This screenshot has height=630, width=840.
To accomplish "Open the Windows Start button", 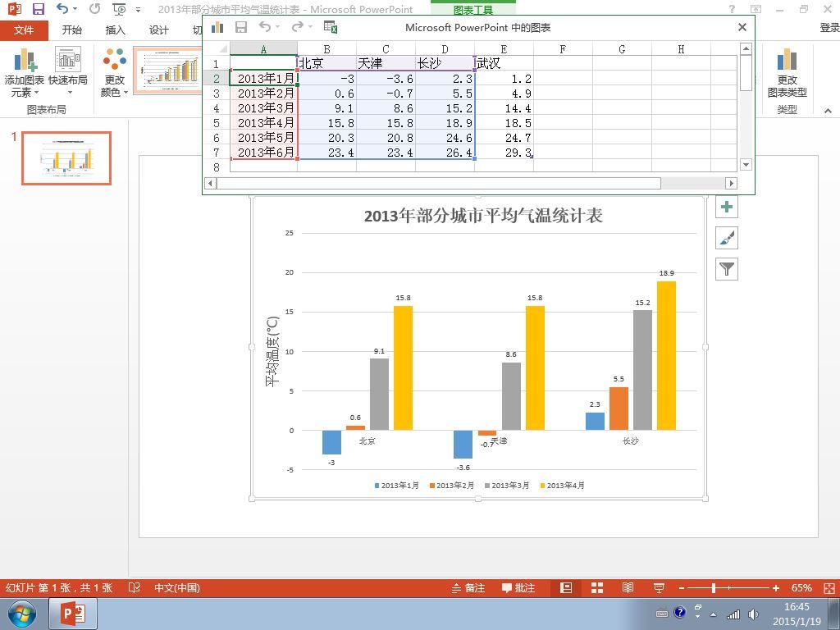I will coord(22,614).
